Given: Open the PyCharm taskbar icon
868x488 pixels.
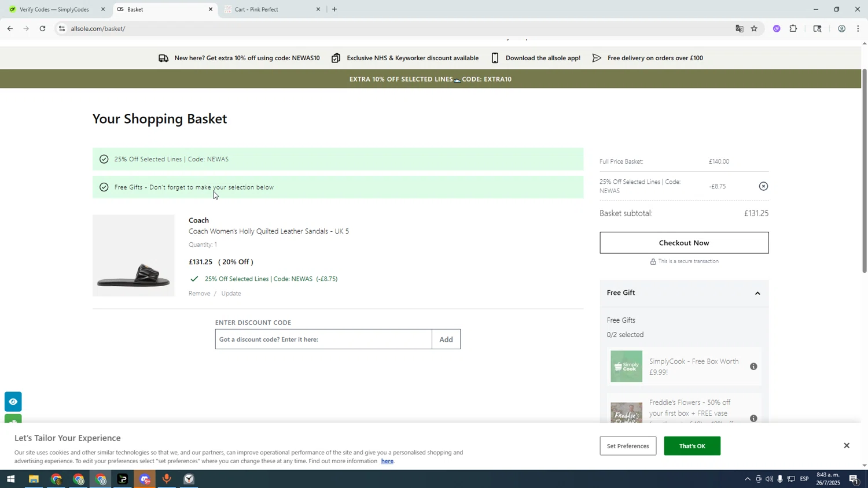Looking at the screenshot, I should pos(123,479).
